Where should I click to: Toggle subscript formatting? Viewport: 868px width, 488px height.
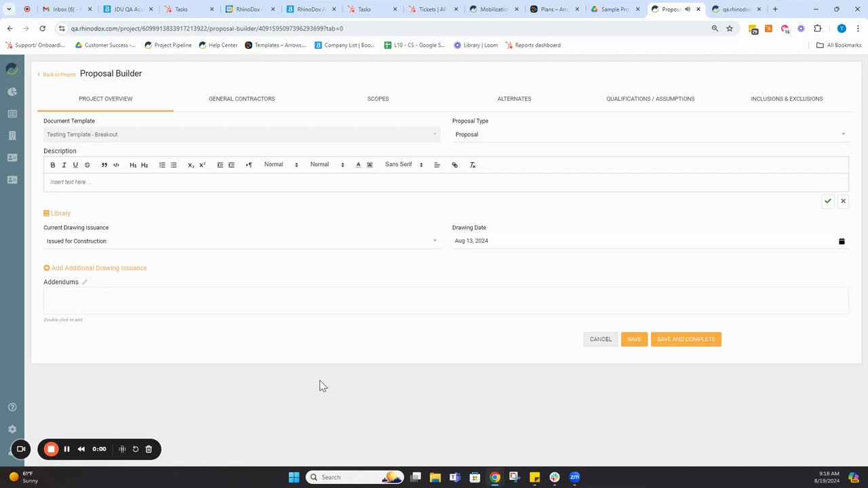(191, 165)
